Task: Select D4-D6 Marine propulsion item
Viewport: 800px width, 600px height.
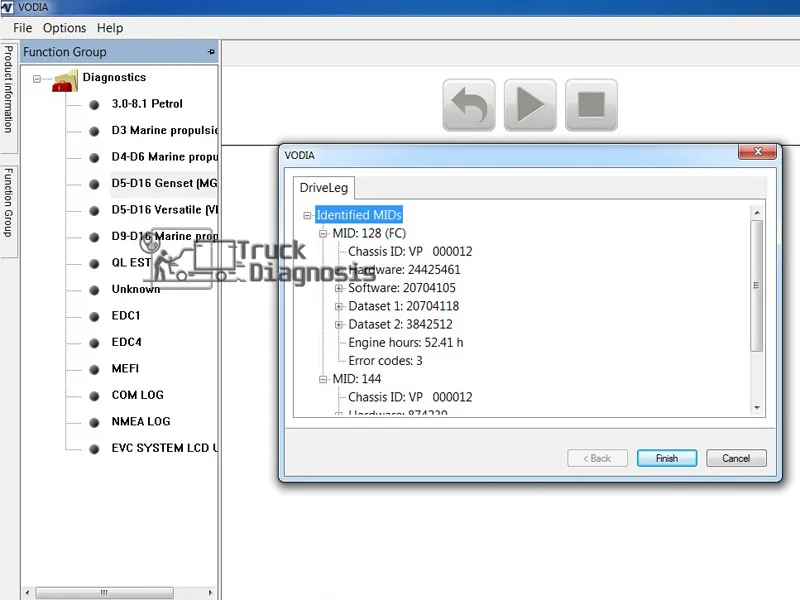Action: 164,157
